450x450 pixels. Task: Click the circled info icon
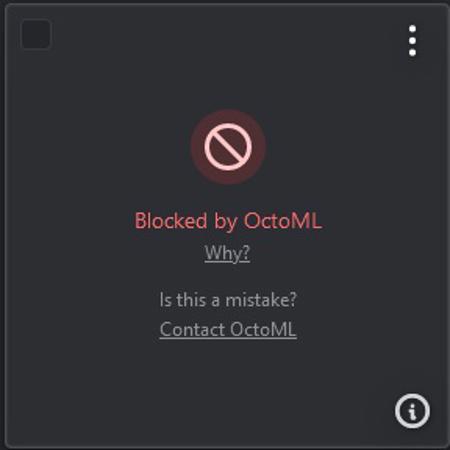point(412,411)
